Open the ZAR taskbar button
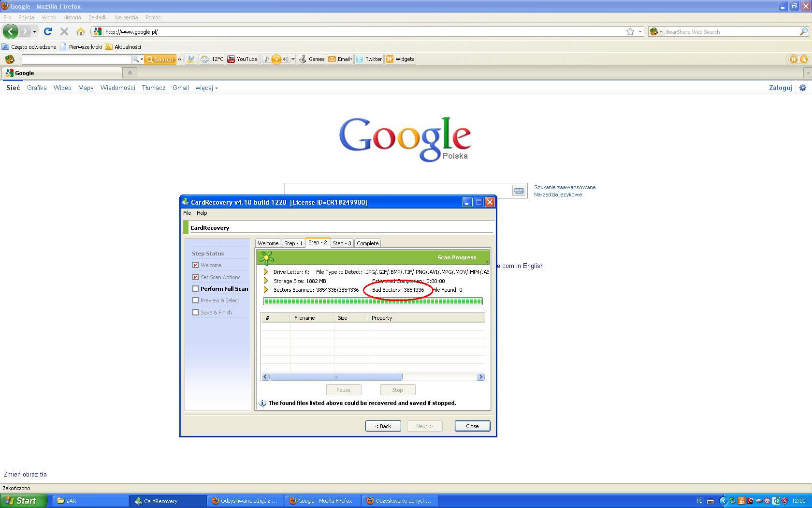The height and width of the screenshot is (508, 812). tap(90, 501)
